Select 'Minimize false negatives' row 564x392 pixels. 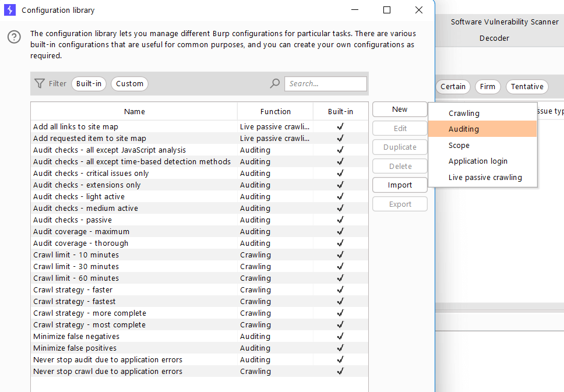tap(200, 336)
